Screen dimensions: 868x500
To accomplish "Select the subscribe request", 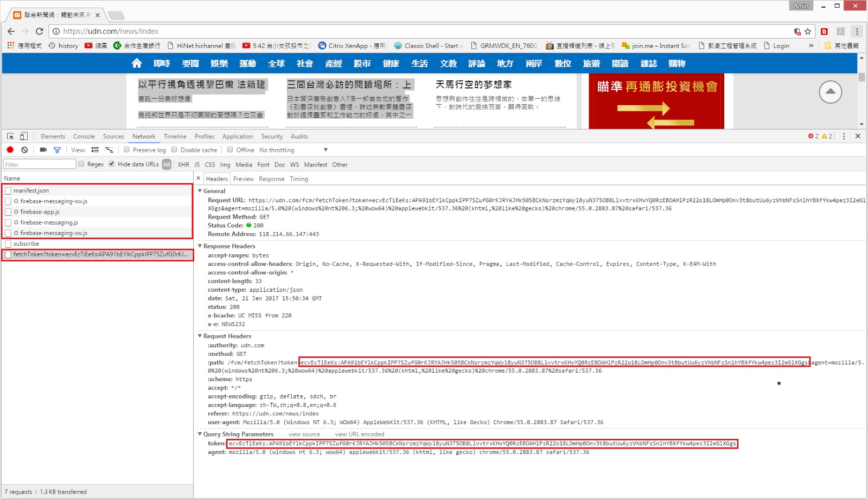I will (98, 244).
